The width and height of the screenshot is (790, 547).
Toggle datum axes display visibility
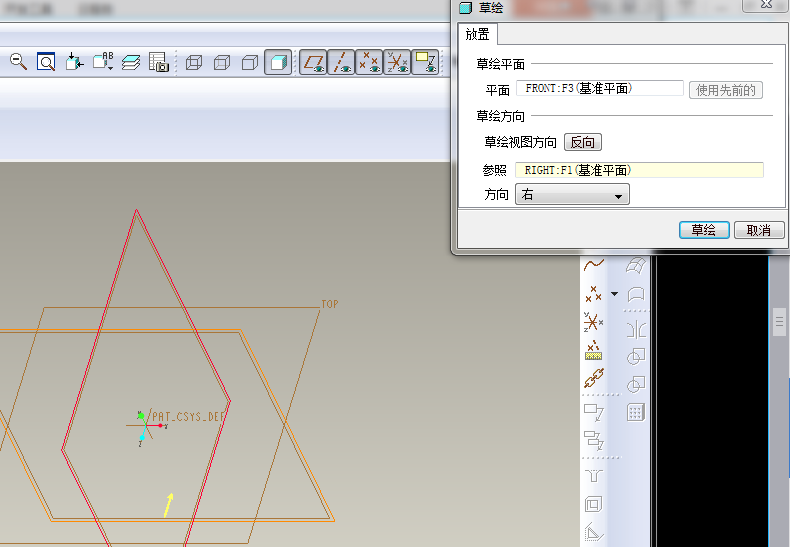click(x=342, y=62)
